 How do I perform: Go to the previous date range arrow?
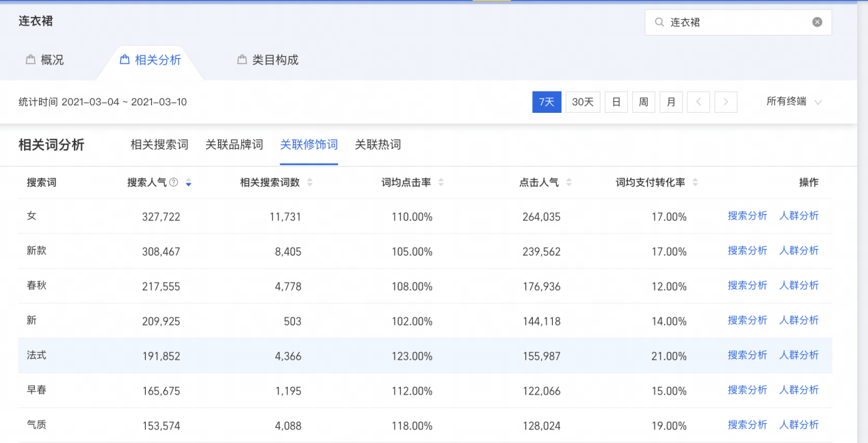tap(698, 102)
